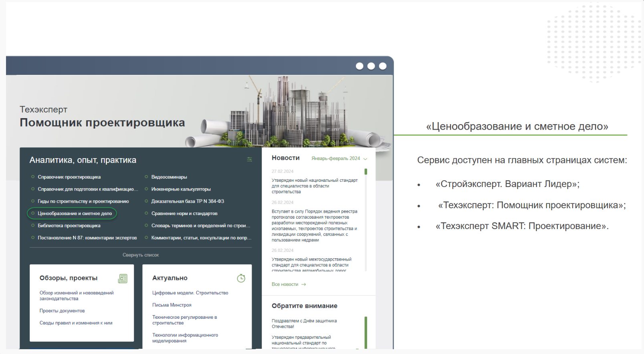The height and width of the screenshot is (354, 644).
Task: Click the Актуально heading
Action: tap(170, 278)
